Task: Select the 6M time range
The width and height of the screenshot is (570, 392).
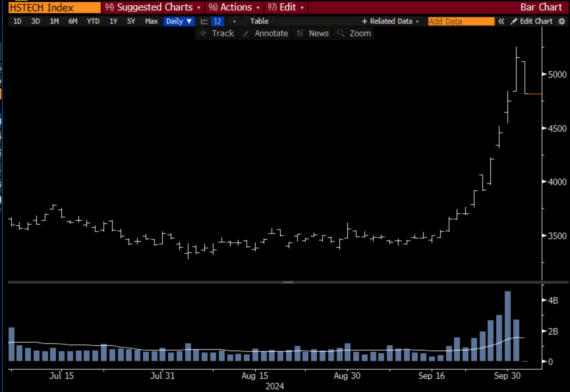Action: coord(73,21)
